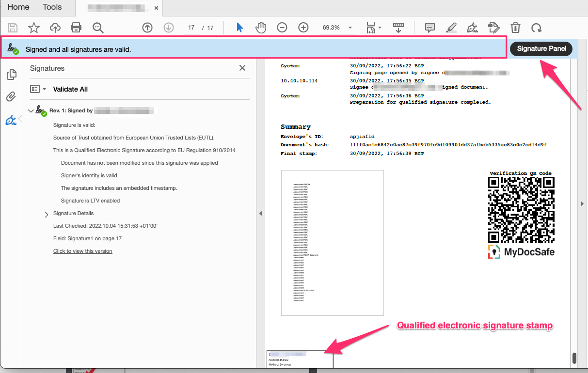Zoom in with plus icon
Screen dimensions: 588x373
pos(303,28)
